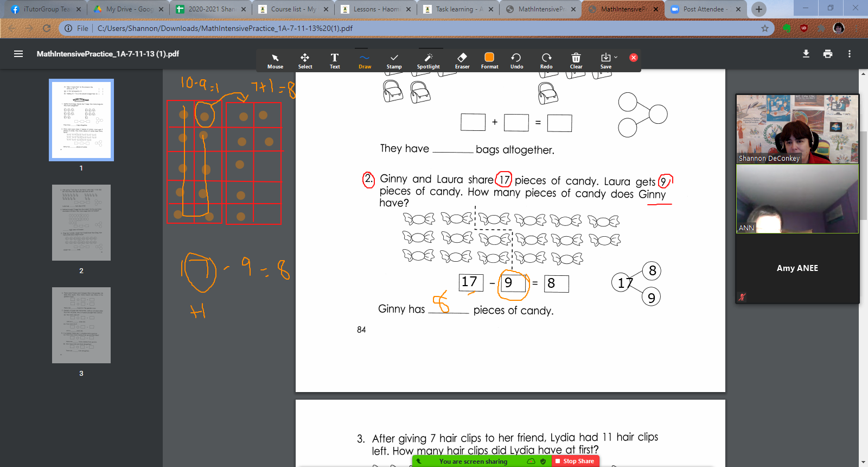Select page 2 thumbnail
The height and width of the screenshot is (467, 868).
[x=81, y=223]
